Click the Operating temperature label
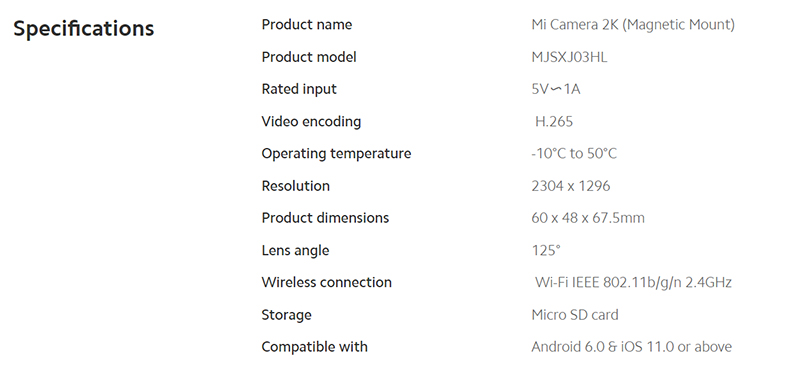The height and width of the screenshot is (365, 800). point(336,154)
